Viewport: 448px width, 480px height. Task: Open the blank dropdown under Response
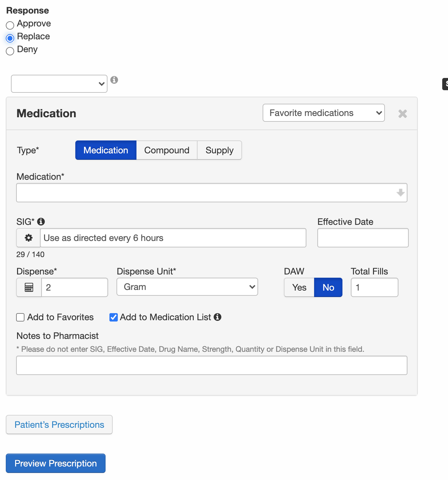coord(59,84)
